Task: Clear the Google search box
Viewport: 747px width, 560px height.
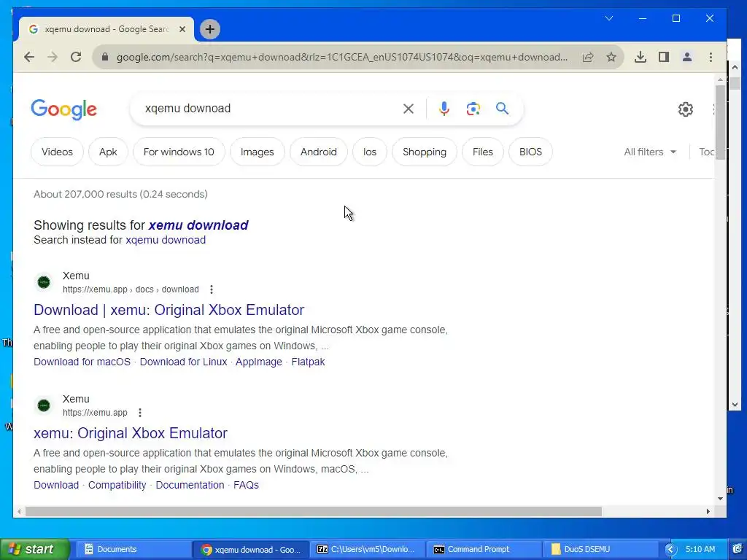Action: pos(409,109)
